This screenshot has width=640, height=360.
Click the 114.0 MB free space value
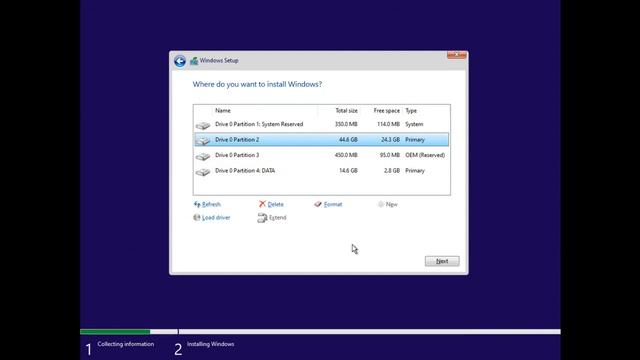pyautogui.click(x=388, y=124)
